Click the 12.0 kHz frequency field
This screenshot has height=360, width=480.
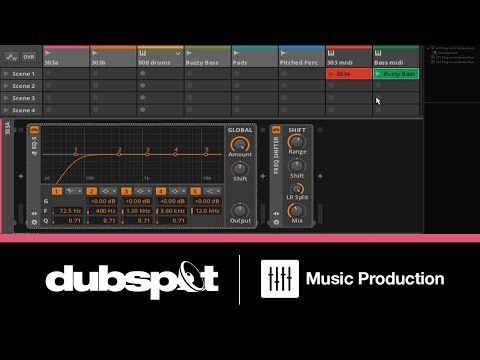tap(206, 211)
